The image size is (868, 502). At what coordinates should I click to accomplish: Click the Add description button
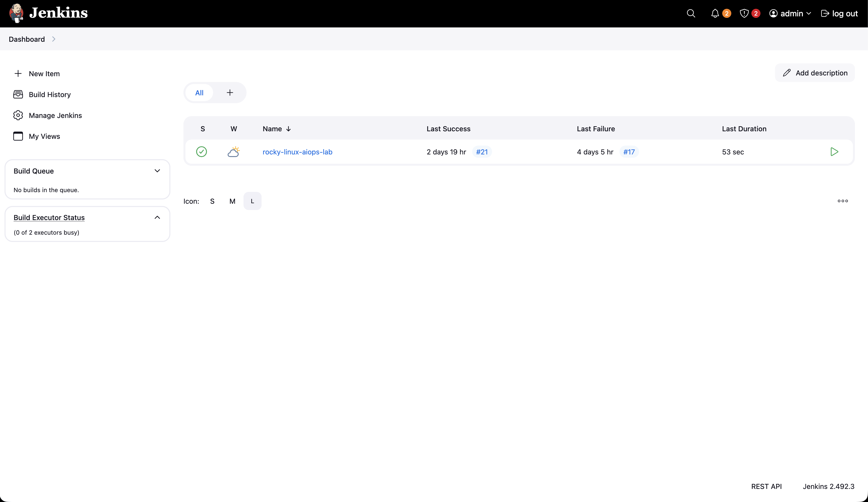(x=815, y=73)
